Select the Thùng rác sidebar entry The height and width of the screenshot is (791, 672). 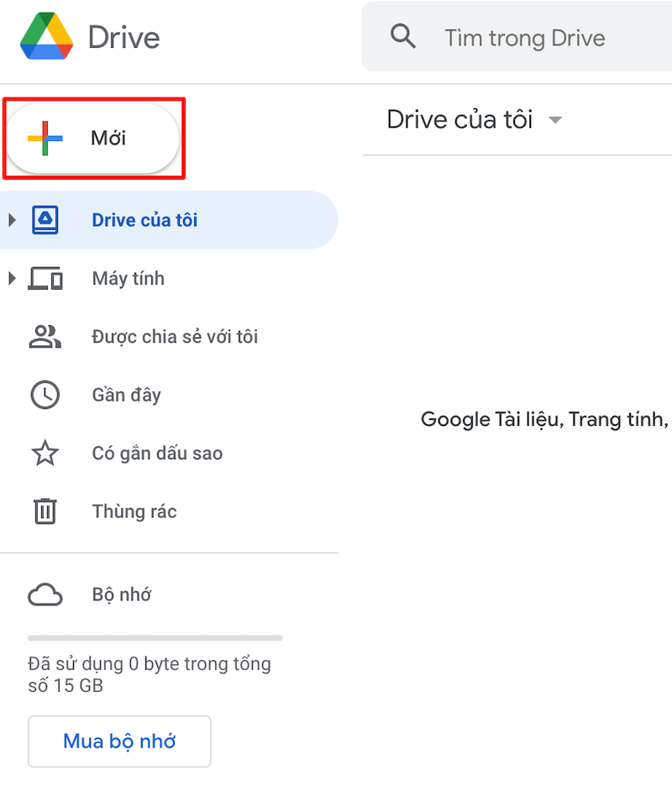click(x=134, y=511)
